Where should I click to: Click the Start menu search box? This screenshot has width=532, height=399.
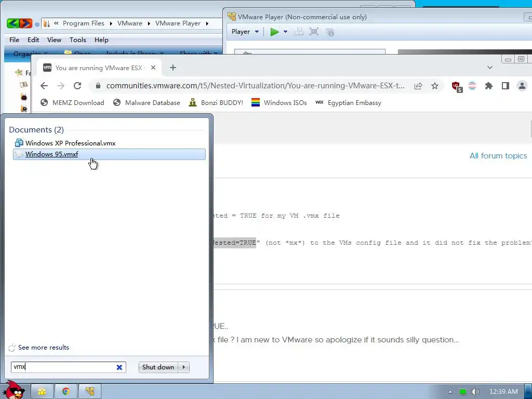pos(69,367)
